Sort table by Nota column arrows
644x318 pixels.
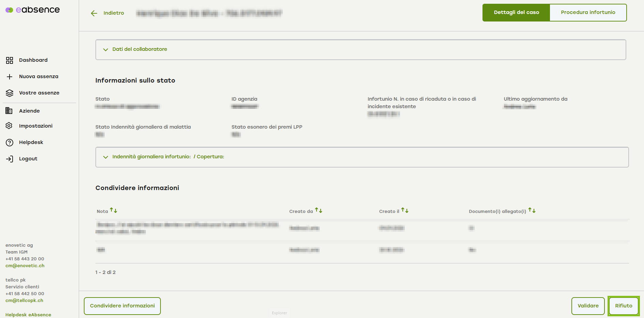click(x=113, y=211)
